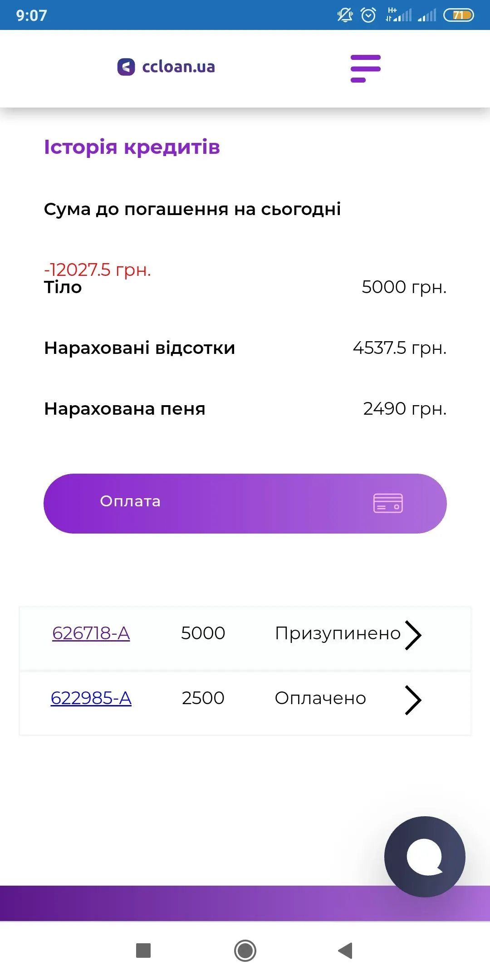Tap the red -12027.5 грн. amount
The image size is (490, 980).
(97, 269)
